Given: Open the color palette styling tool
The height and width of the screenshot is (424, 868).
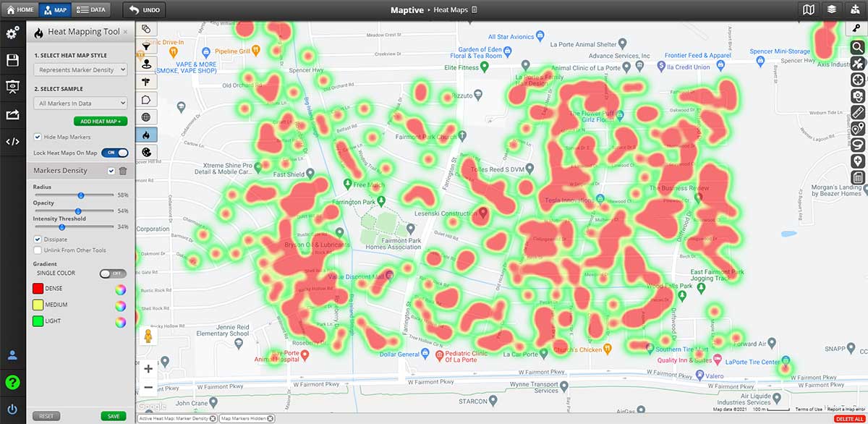Looking at the screenshot, I should pyautogui.click(x=146, y=153).
